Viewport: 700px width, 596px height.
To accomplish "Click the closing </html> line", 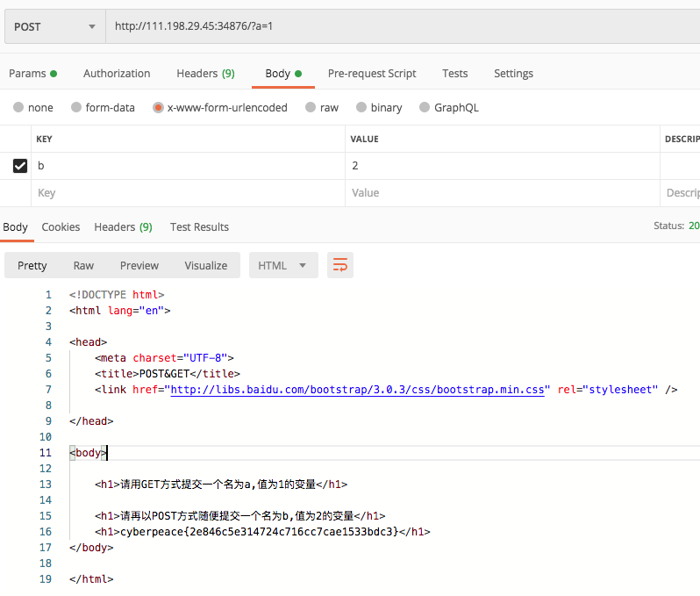I will click(x=91, y=579).
